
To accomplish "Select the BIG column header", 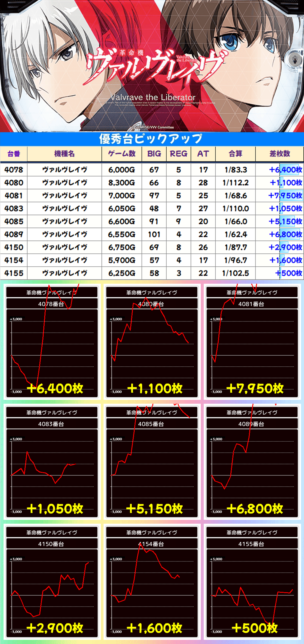I will (154, 154).
